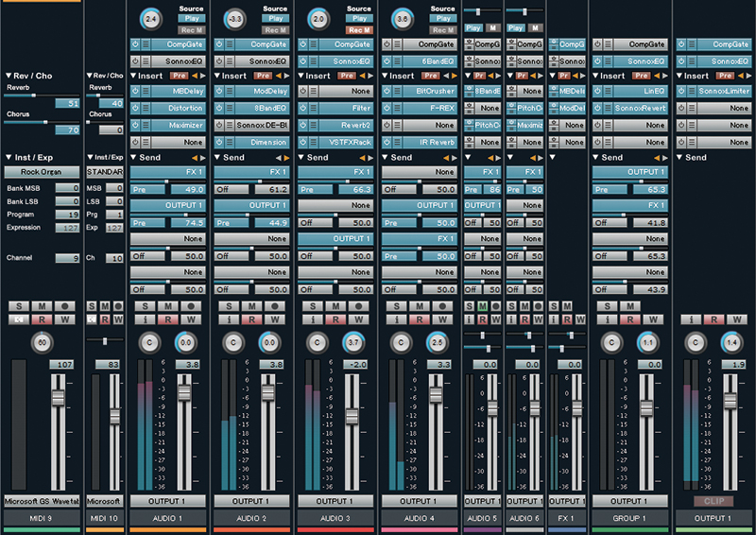Toggle write automation W on GROUP 1
Screen dimensions: 756x535
(653, 319)
